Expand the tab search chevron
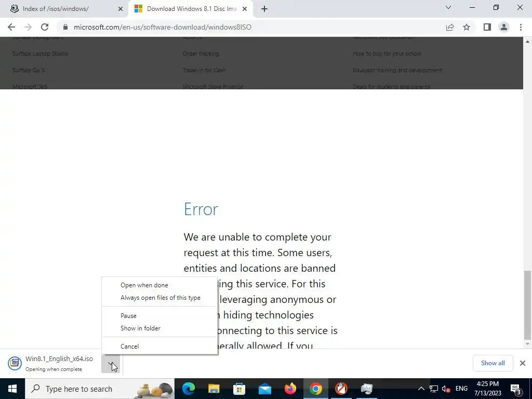The image size is (532, 399). pyautogui.click(x=448, y=7)
